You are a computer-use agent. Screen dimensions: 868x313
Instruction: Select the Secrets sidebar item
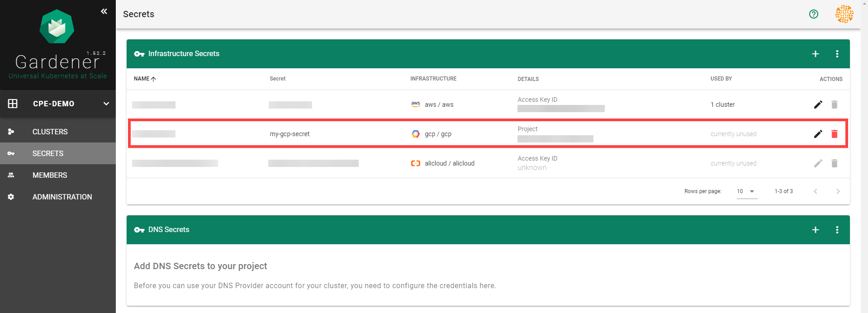point(48,153)
